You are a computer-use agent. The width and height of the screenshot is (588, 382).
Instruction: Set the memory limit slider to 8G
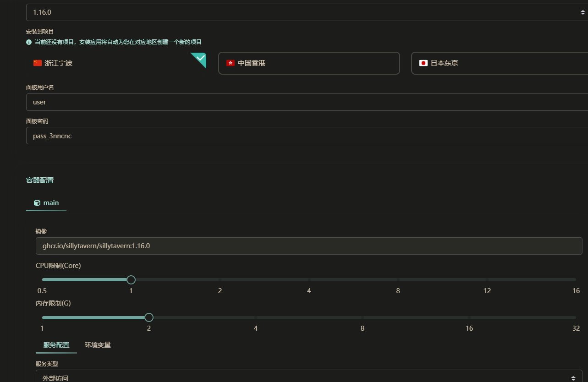pyautogui.click(x=363, y=317)
